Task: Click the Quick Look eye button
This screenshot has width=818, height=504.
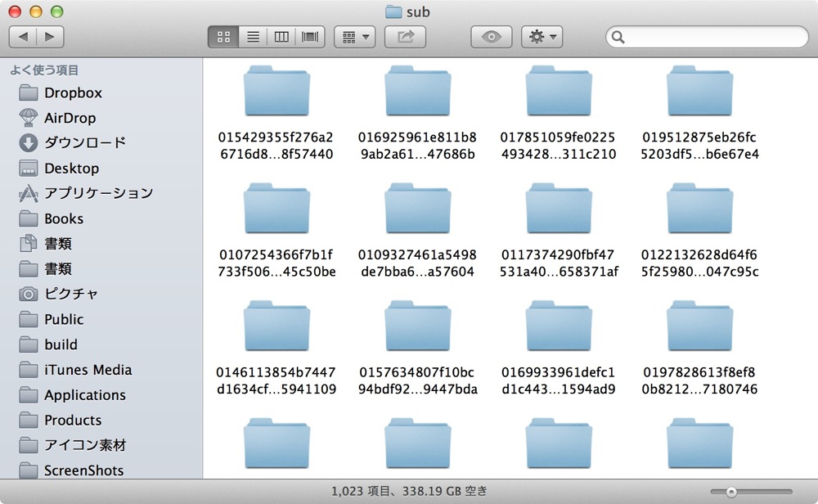Action: (x=491, y=37)
